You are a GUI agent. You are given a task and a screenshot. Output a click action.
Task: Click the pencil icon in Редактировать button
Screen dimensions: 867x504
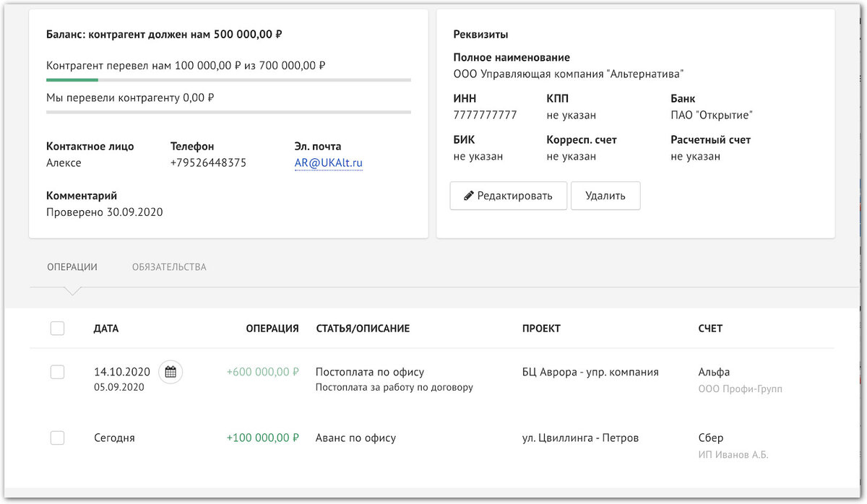(x=469, y=196)
